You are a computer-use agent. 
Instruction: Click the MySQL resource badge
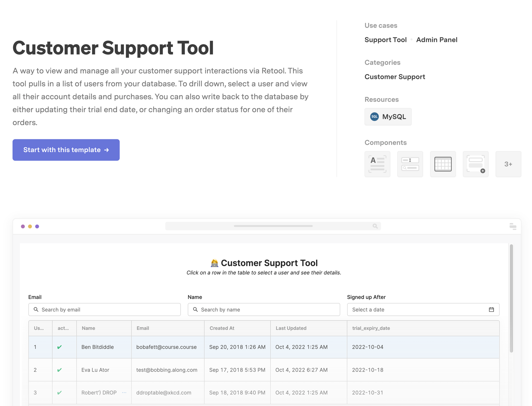[388, 116]
